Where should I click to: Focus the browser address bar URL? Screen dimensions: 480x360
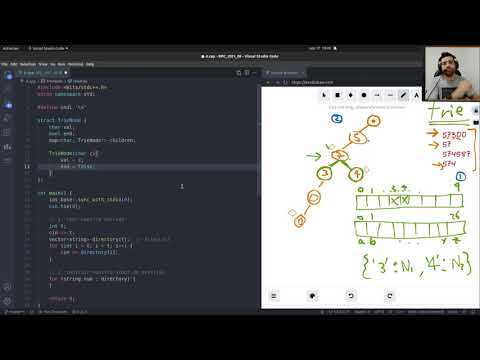313,82
